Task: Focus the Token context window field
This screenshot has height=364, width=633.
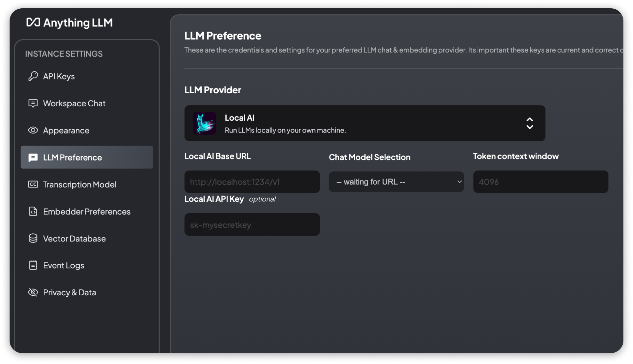Action: click(x=541, y=182)
